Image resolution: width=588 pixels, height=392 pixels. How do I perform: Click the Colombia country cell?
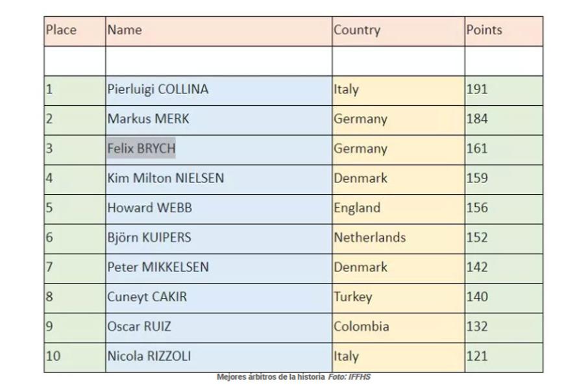[361, 326]
